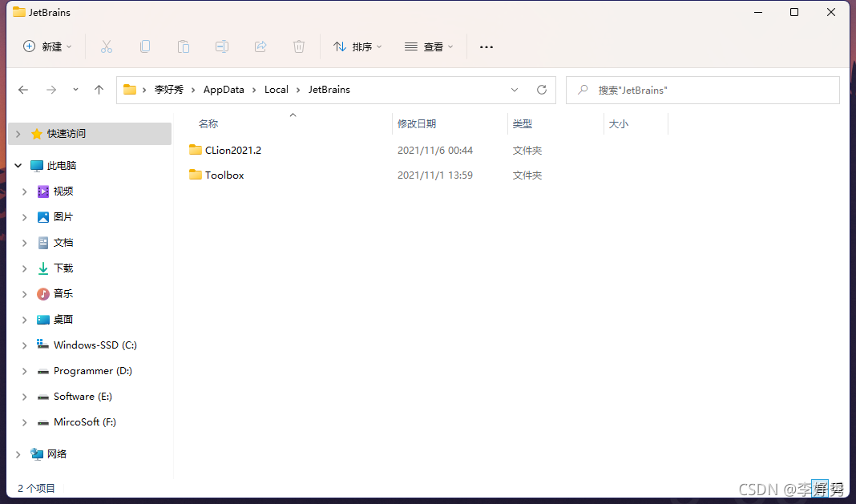The width and height of the screenshot is (856, 504).
Task: Click date 2021/11/6 00:44
Action: [435, 150]
